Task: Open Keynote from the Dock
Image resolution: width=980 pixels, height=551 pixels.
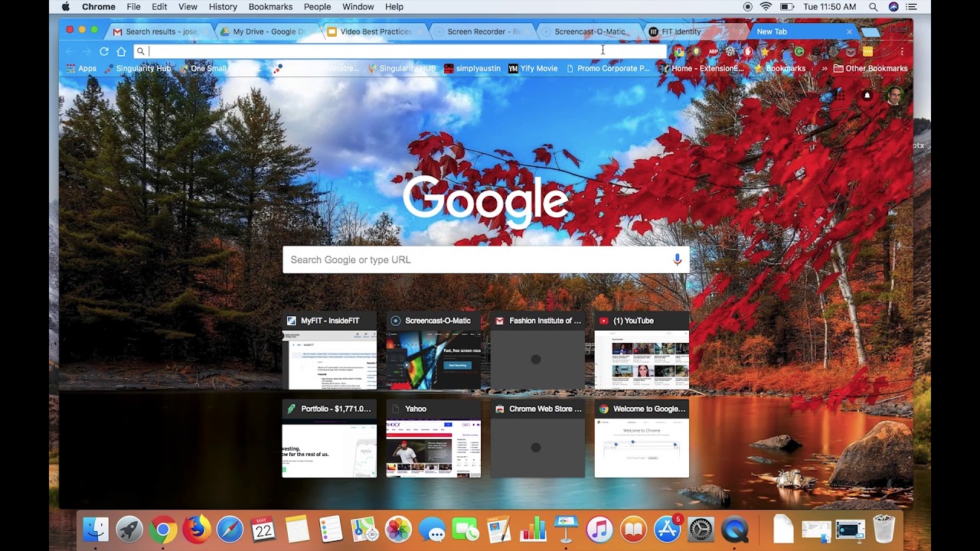Action: tap(566, 529)
